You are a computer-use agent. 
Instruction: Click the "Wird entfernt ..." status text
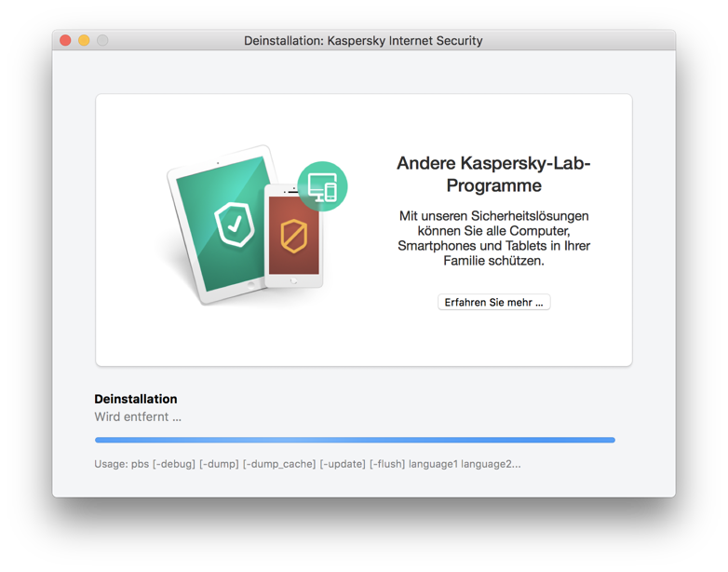tap(138, 416)
